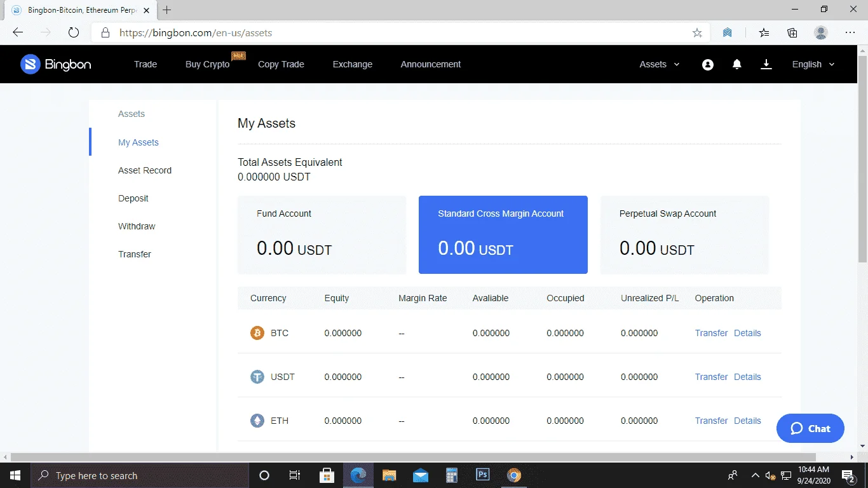Screen dimensions: 868x488
Task: Show hidden system tray icons
Action: [x=756, y=475]
